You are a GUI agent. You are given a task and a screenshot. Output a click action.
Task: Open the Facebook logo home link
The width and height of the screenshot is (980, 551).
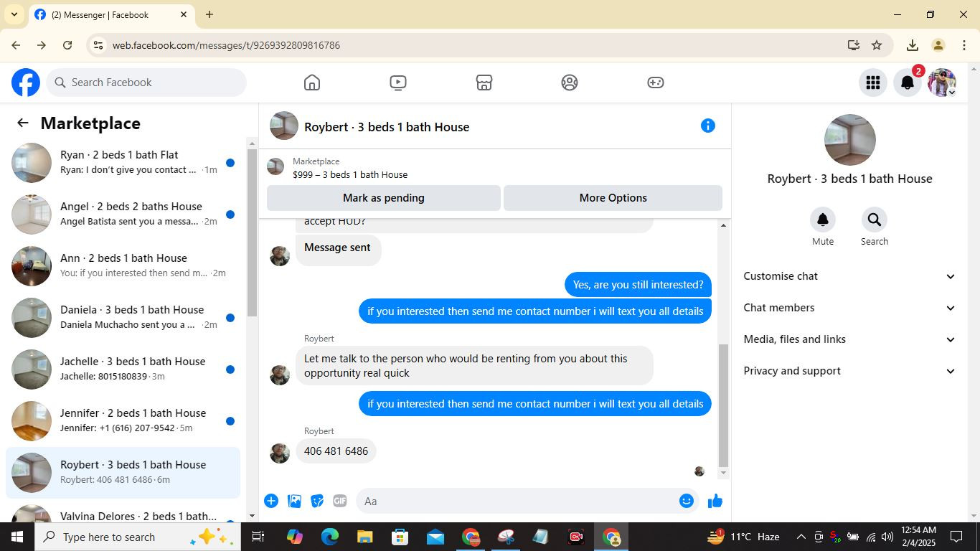pos(26,83)
